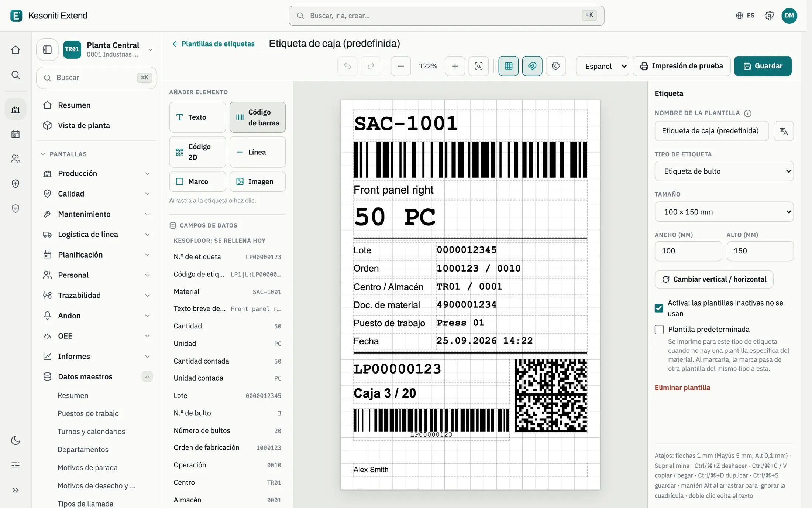Zoom in with the plus button

tap(455, 66)
